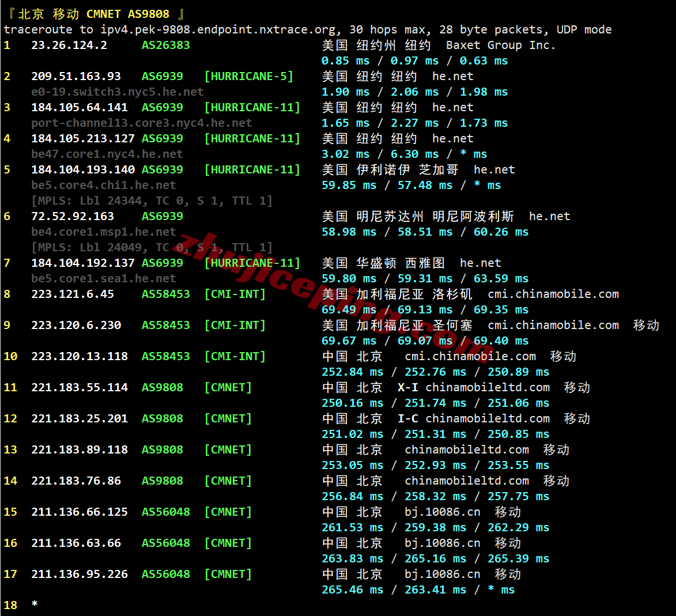Click IP 211.136.63.66
676x616 pixels.
(x=76, y=543)
